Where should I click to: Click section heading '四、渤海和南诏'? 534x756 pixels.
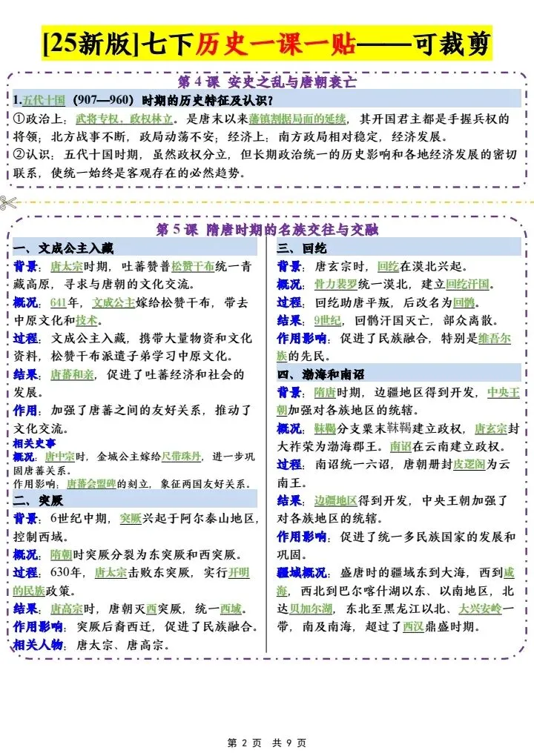(x=321, y=374)
